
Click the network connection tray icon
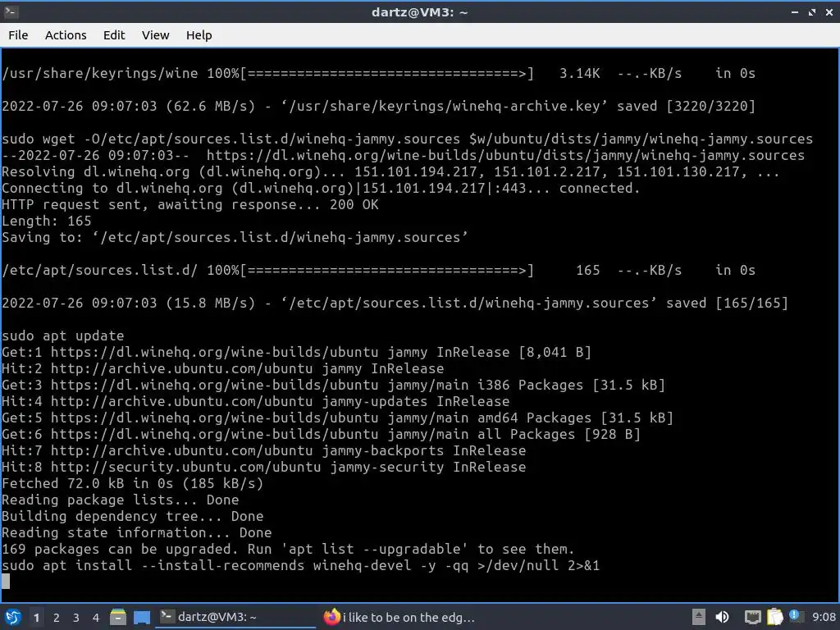pyautogui.click(x=753, y=617)
